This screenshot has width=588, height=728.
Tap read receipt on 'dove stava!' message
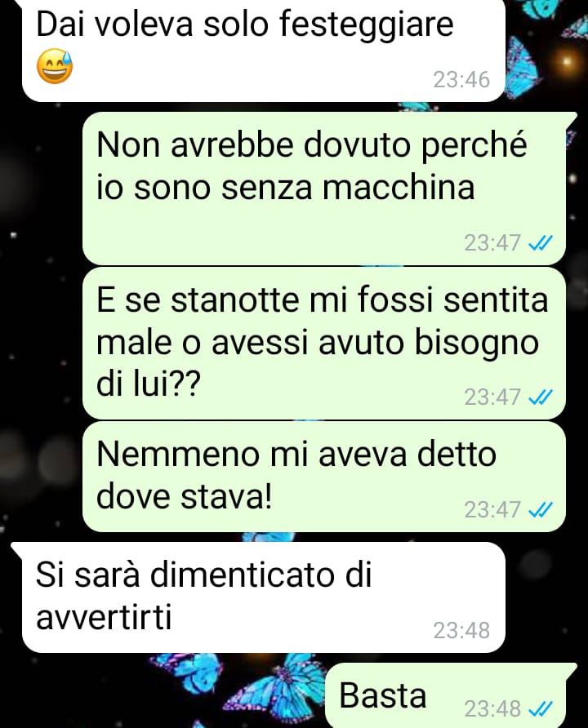(x=541, y=510)
